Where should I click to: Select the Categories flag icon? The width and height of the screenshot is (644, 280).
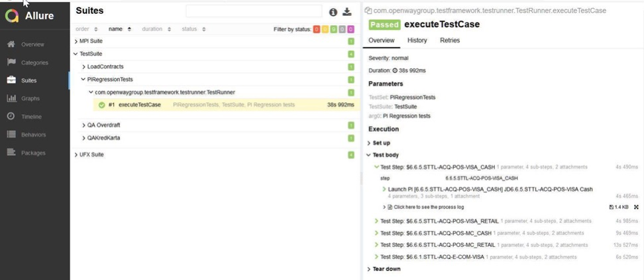click(11, 62)
